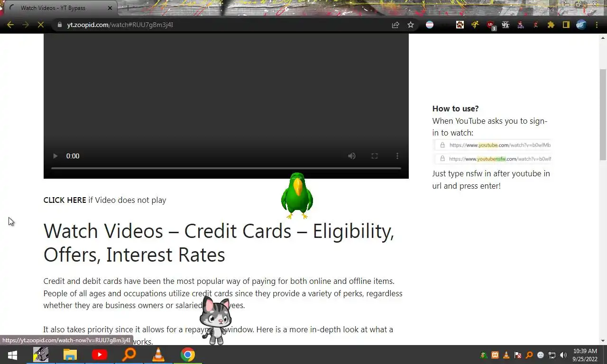Click the orange magnifier tray icon

529,355
